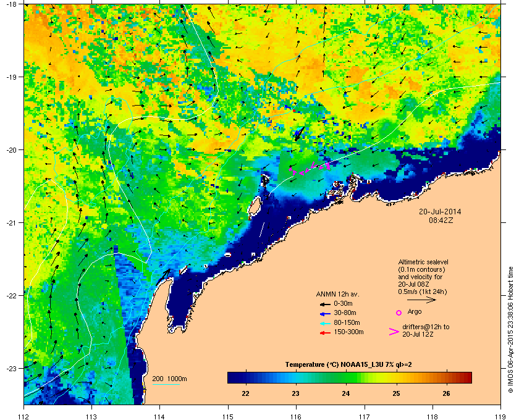The image size is (519, 420).
Task: Click Barrow Island outline on the map
Action: tap(255, 207)
